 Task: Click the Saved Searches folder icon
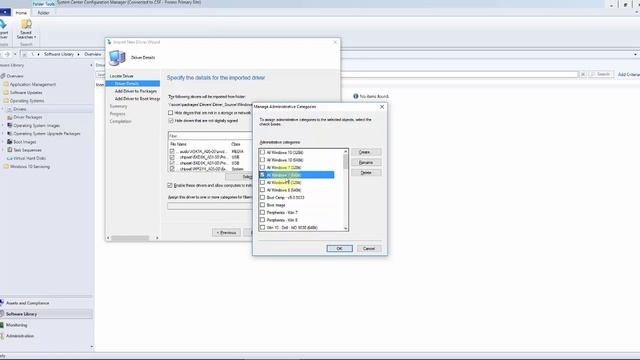(x=26, y=24)
